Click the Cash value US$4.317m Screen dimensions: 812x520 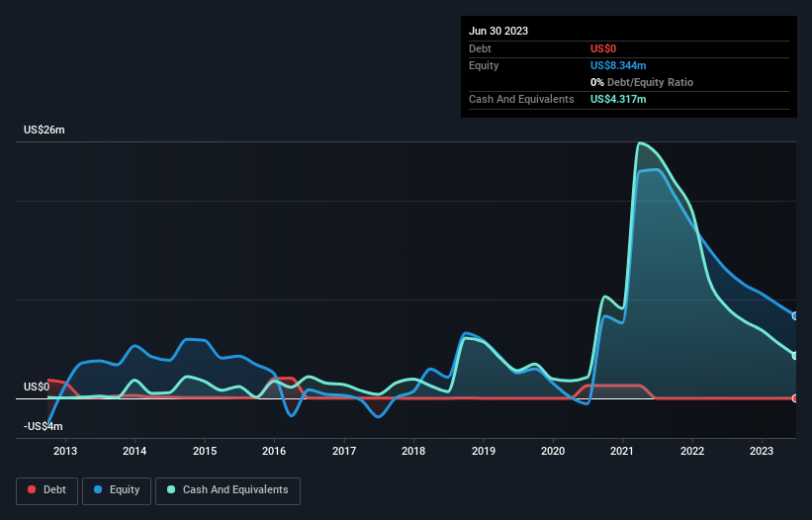click(x=618, y=99)
